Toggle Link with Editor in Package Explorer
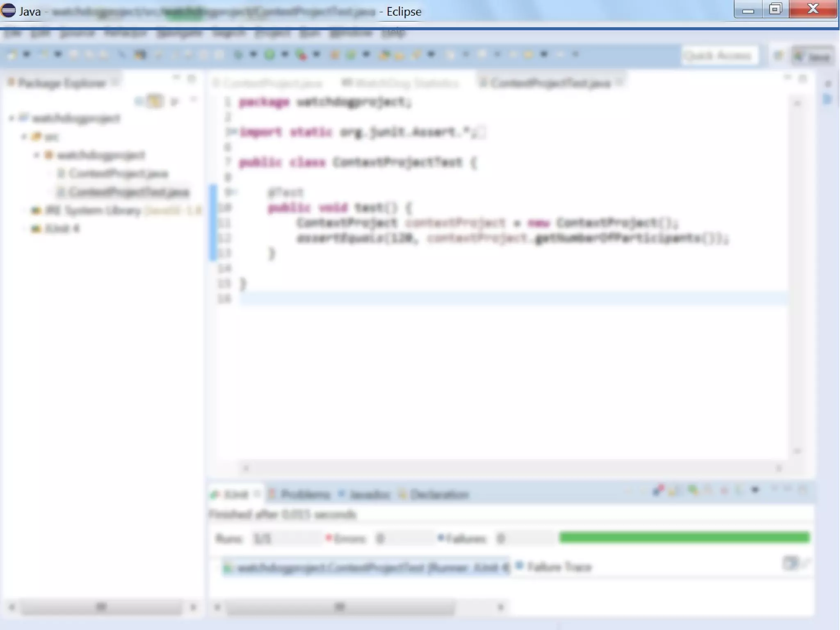 (x=155, y=101)
